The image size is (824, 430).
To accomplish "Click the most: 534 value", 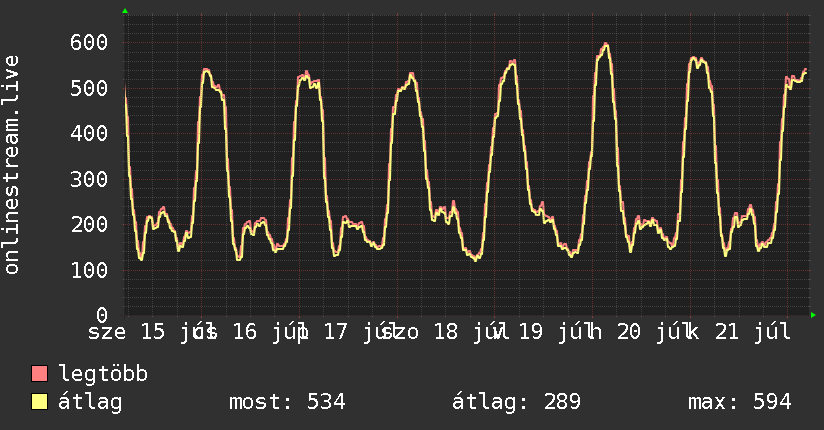I will click(x=287, y=402).
